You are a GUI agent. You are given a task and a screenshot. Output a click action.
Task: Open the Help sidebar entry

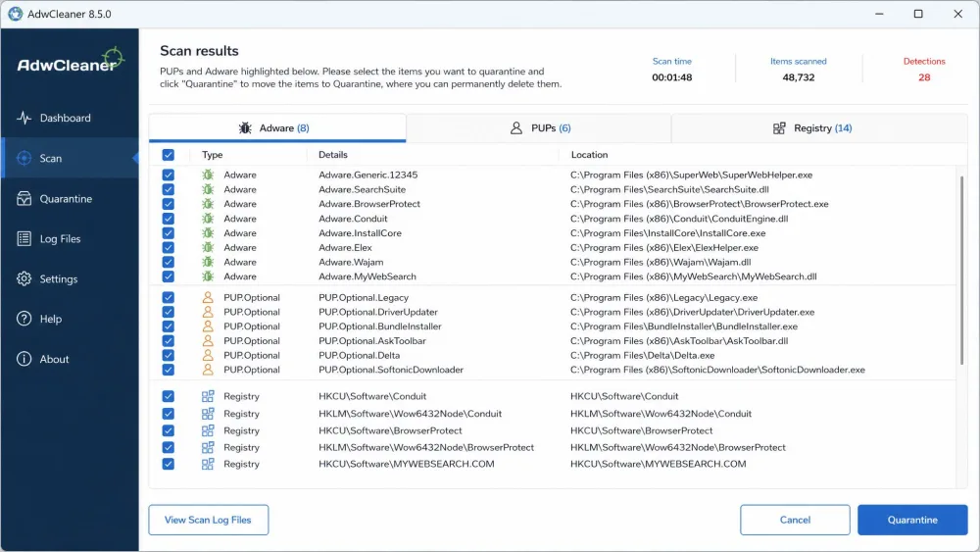pyautogui.click(x=70, y=319)
